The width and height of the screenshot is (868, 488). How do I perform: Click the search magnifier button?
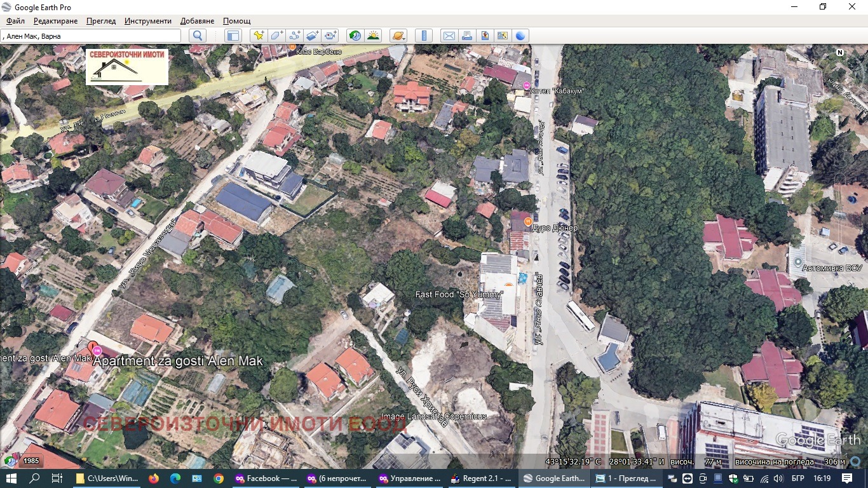(198, 36)
